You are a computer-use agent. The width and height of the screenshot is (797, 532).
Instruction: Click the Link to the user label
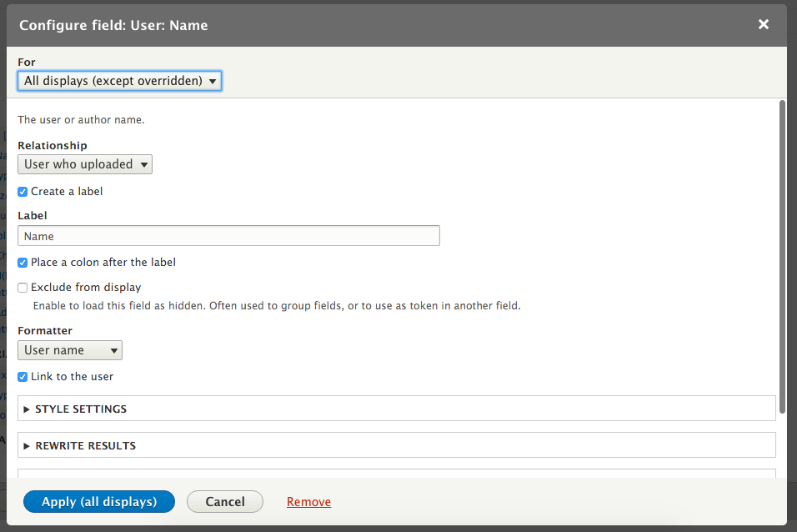coord(73,377)
